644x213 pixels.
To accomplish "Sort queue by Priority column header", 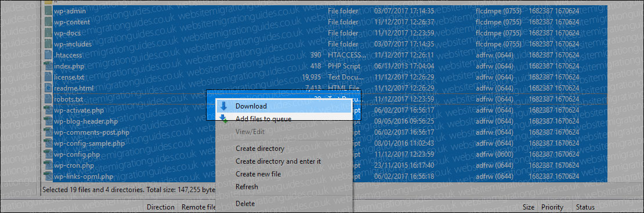I will pos(552,207).
